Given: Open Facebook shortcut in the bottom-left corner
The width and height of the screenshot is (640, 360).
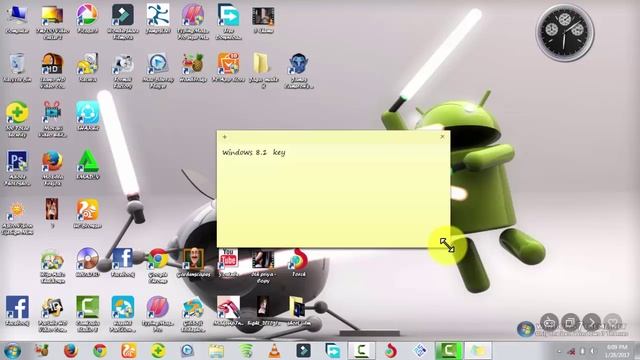Looking at the screenshot, I should [17, 311].
